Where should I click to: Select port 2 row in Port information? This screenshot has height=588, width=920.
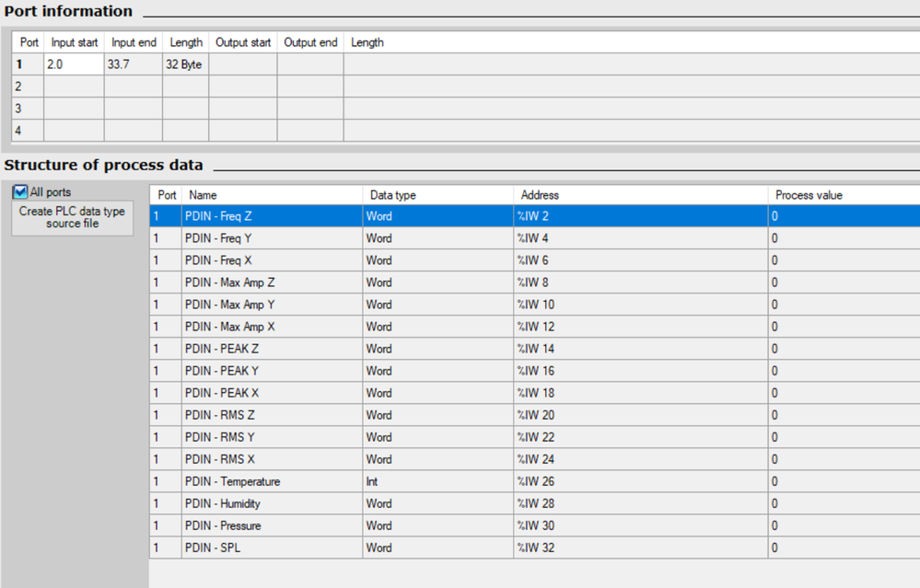point(467,86)
